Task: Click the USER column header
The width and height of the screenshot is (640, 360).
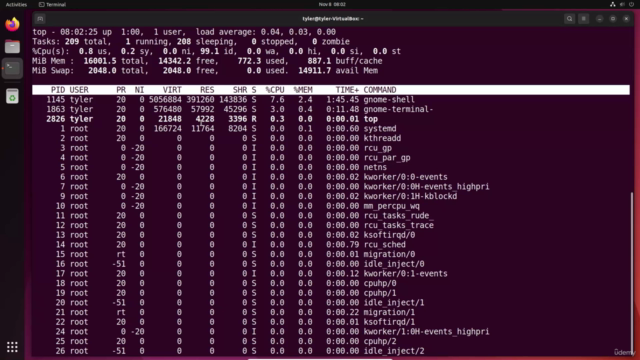Action: (79, 90)
